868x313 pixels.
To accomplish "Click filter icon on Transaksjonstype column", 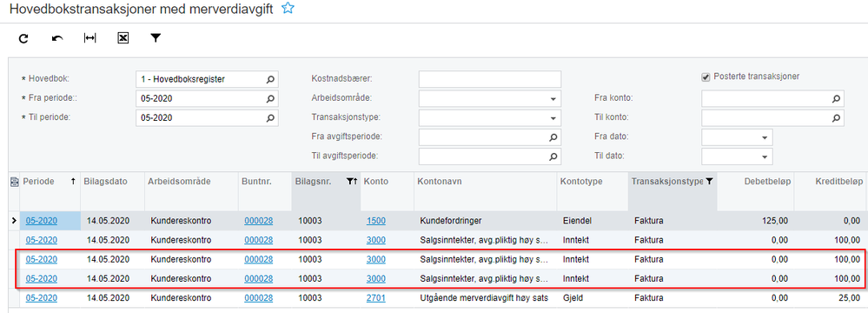I will pos(709,181).
